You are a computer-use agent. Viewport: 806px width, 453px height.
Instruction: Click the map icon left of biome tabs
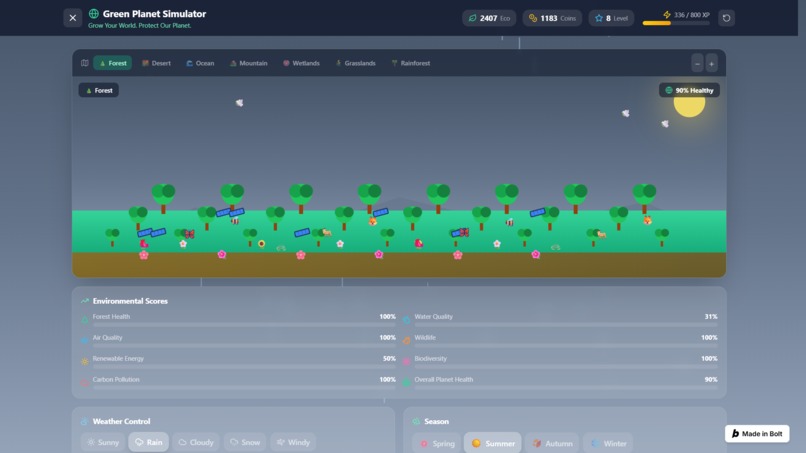pyautogui.click(x=85, y=63)
